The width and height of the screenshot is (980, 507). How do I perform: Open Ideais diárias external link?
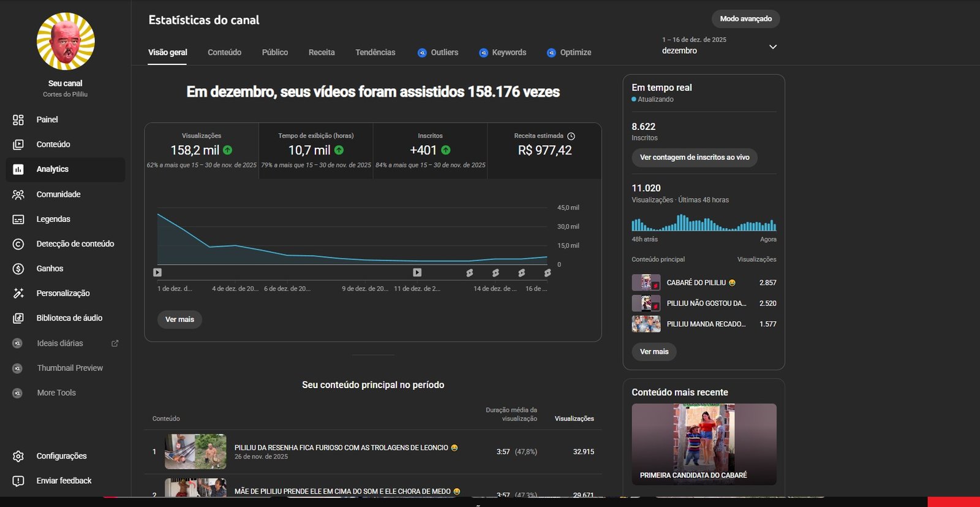pyautogui.click(x=115, y=343)
